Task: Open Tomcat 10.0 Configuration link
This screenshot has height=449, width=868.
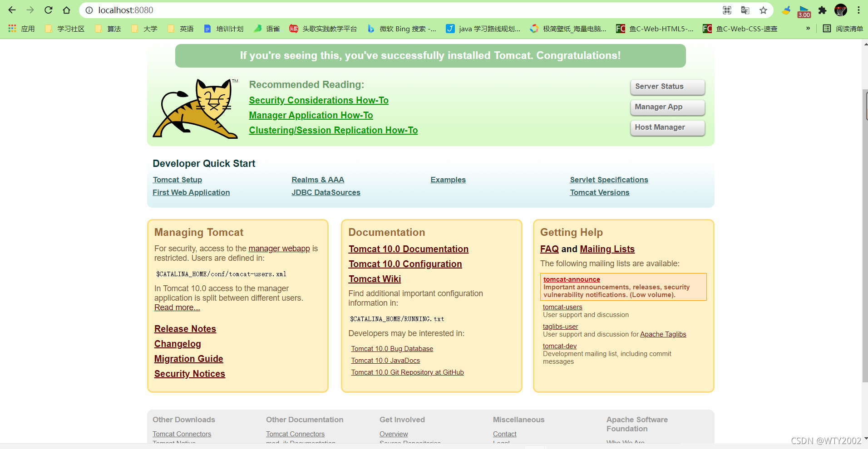Action: point(405,264)
